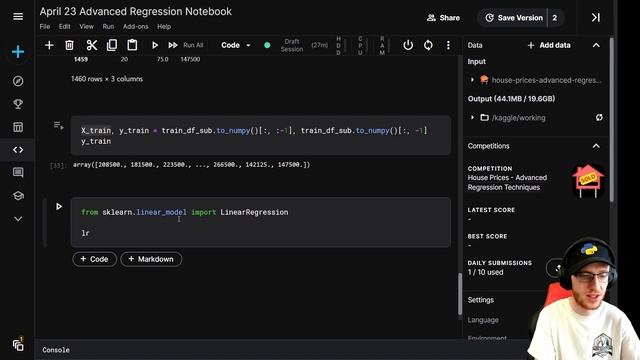The image size is (640, 360).
Task: Run the LinearRegression cell play button
Action: tap(59, 207)
